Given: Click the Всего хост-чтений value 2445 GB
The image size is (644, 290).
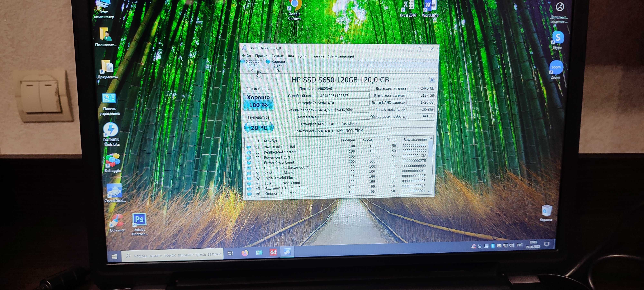Looking at the screenshot, I should click(421, 88).
